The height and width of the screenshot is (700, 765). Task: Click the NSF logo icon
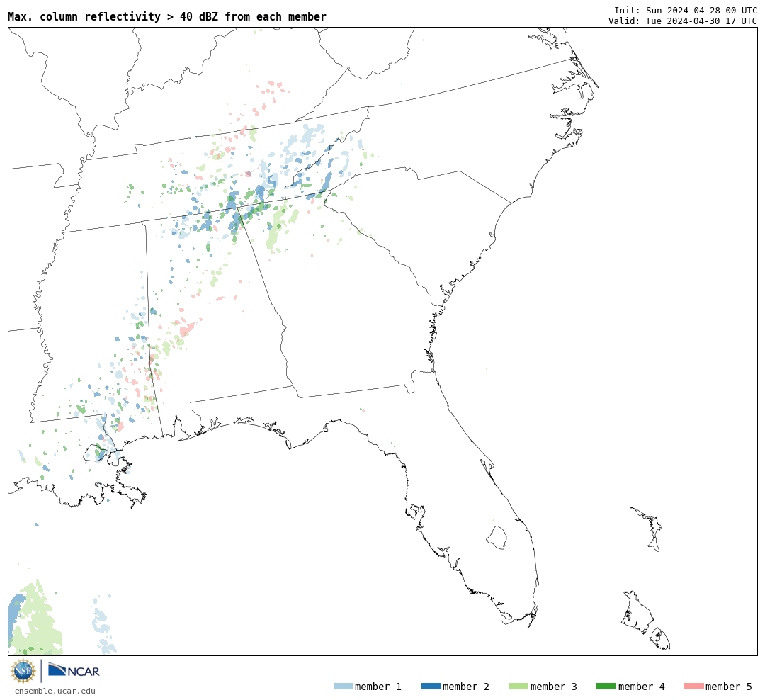[x=23, y=671]
